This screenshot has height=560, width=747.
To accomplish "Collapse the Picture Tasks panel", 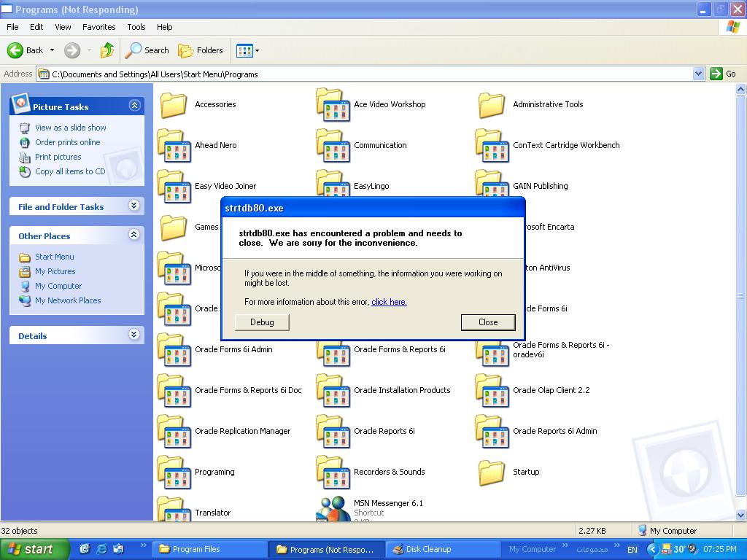I will pos(134,106).
